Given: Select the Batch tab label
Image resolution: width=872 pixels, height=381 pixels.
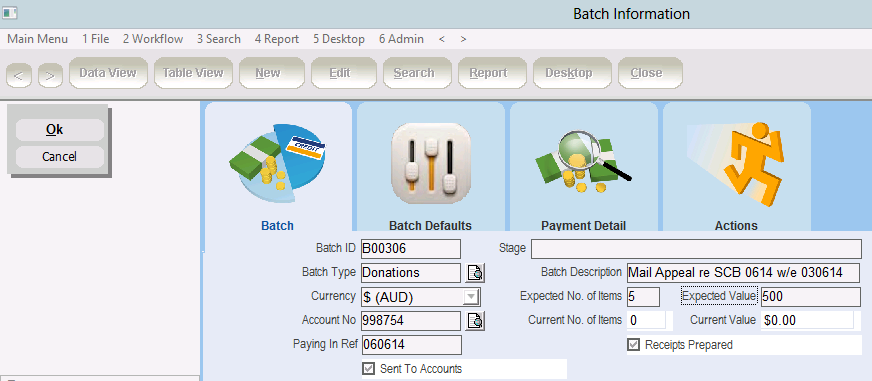Looking at the screenshot, I should click(278, 226).
